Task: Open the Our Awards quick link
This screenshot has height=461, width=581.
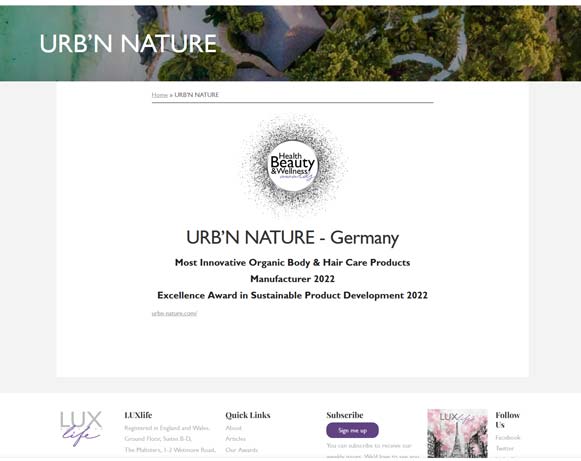Action: pos(241,450)
